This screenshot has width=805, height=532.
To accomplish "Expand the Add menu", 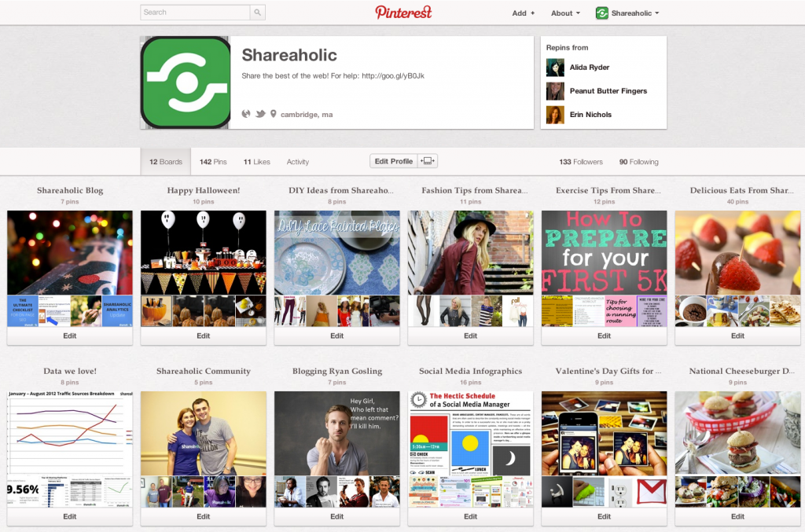I will [x=523, y=13].
